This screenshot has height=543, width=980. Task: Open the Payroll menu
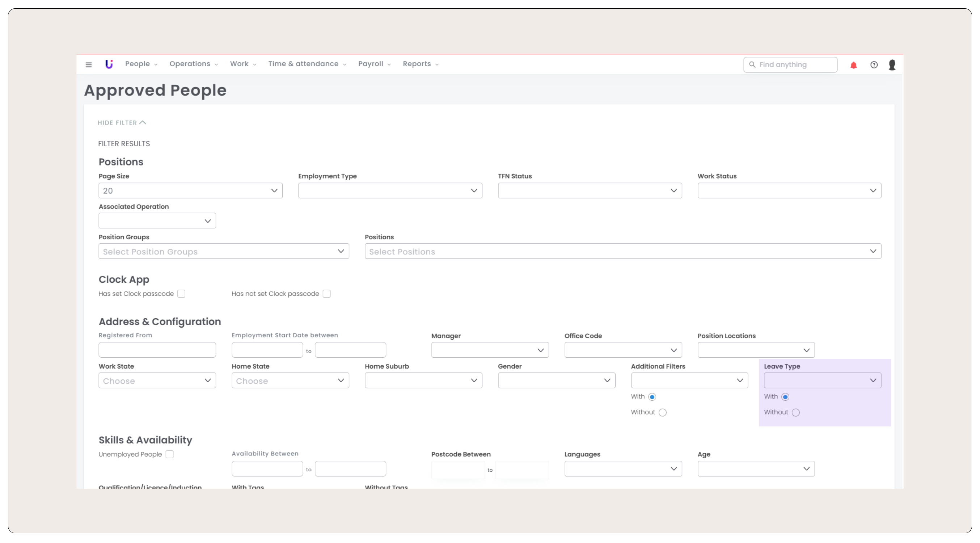pos(374,64)
